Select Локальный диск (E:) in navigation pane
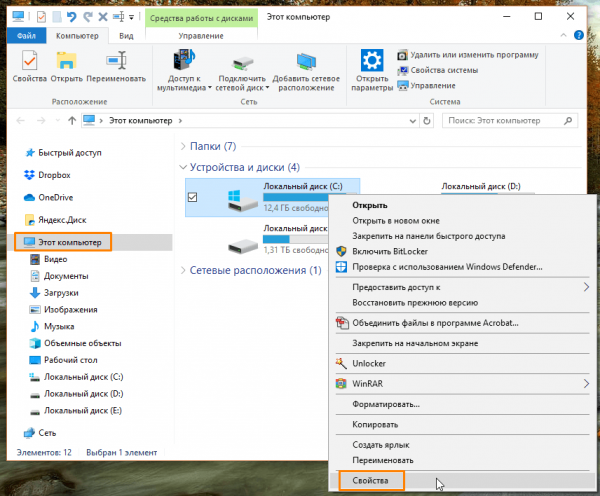600x496 pixels. coord(76,411)
